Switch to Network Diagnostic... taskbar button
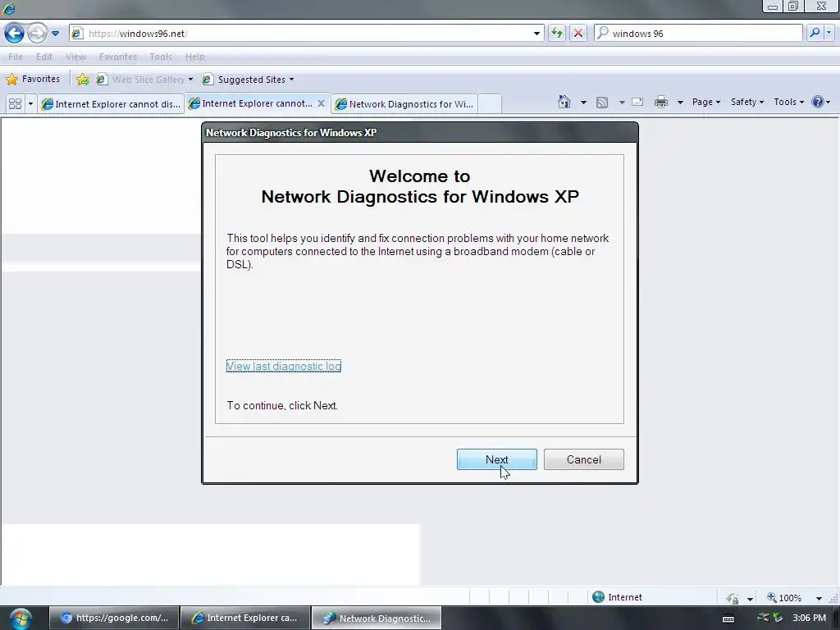The width and height of the screenshot is (840, 630). (x=377, y=618)
